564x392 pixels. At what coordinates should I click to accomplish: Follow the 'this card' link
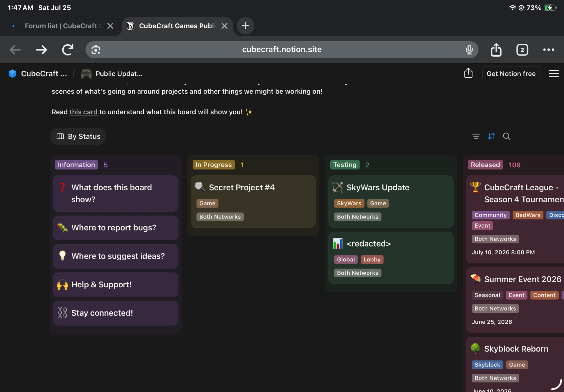83,112
